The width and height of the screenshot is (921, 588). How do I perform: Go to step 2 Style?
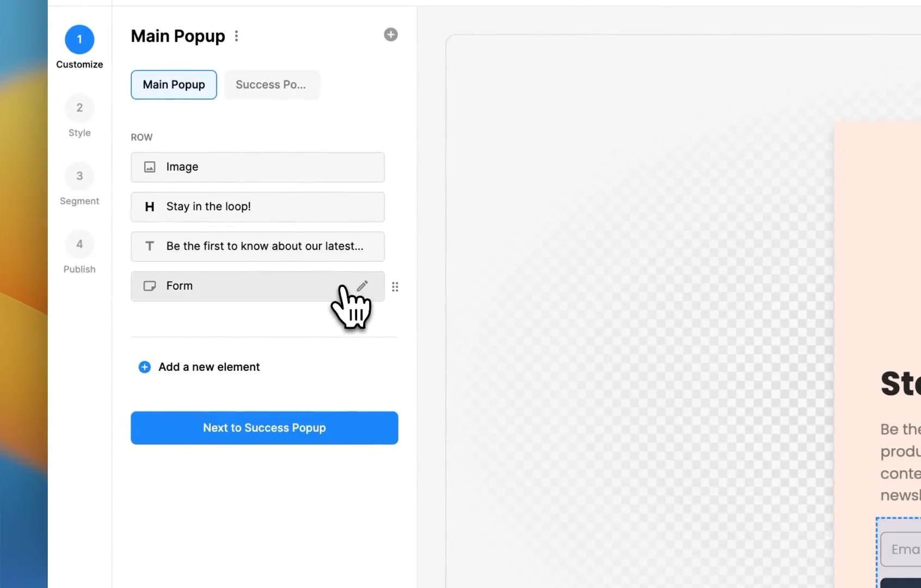(79, 108)
